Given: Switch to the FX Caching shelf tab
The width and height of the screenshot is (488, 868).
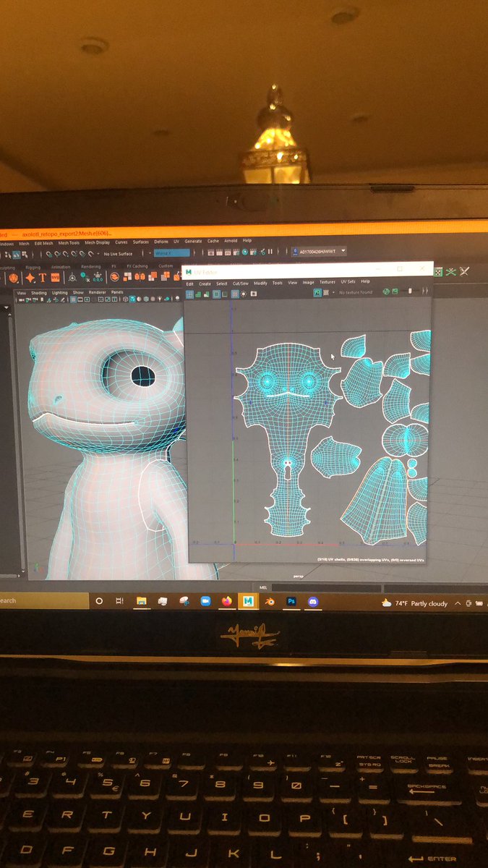Looking at the screenshot, I should (x=137, y=266).
